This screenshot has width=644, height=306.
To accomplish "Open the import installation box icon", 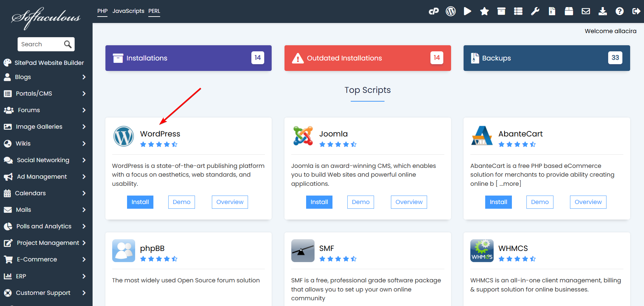I will [569, 11].
